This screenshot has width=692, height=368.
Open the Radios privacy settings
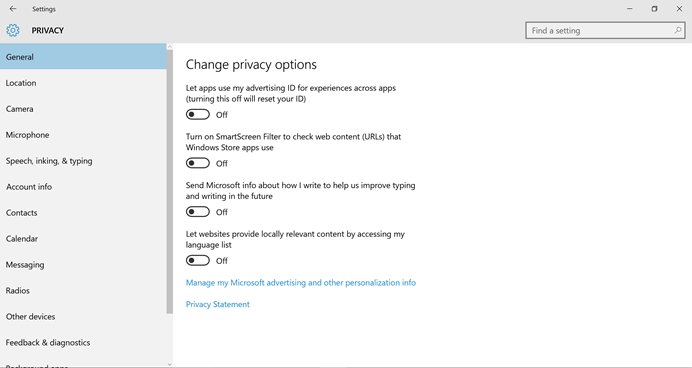[83, 291]
